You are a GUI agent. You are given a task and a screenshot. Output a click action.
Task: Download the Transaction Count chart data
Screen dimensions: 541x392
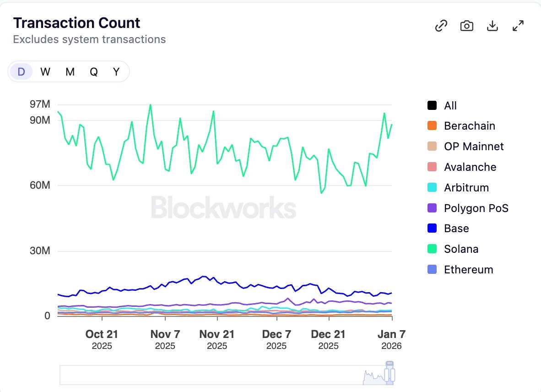pyautogui.click(x=492, y=26)
